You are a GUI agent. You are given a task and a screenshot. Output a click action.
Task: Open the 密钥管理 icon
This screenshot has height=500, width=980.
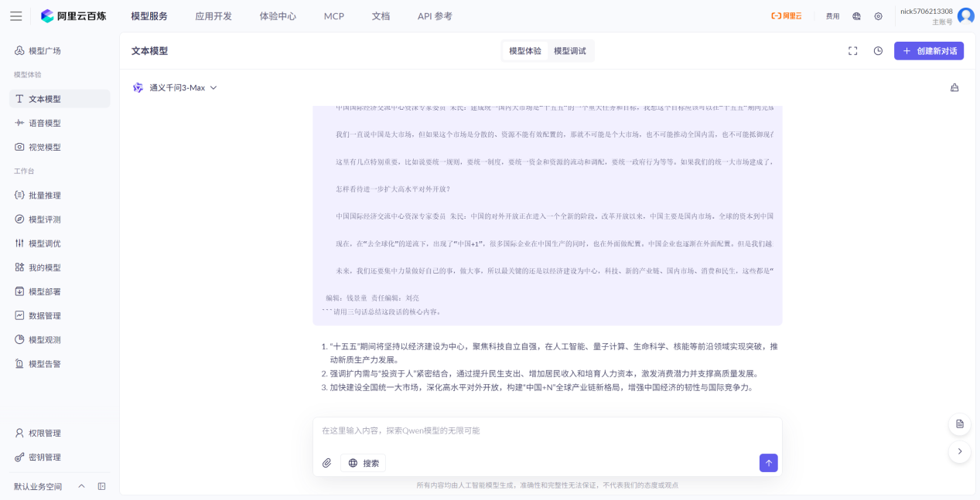(19, 457)
